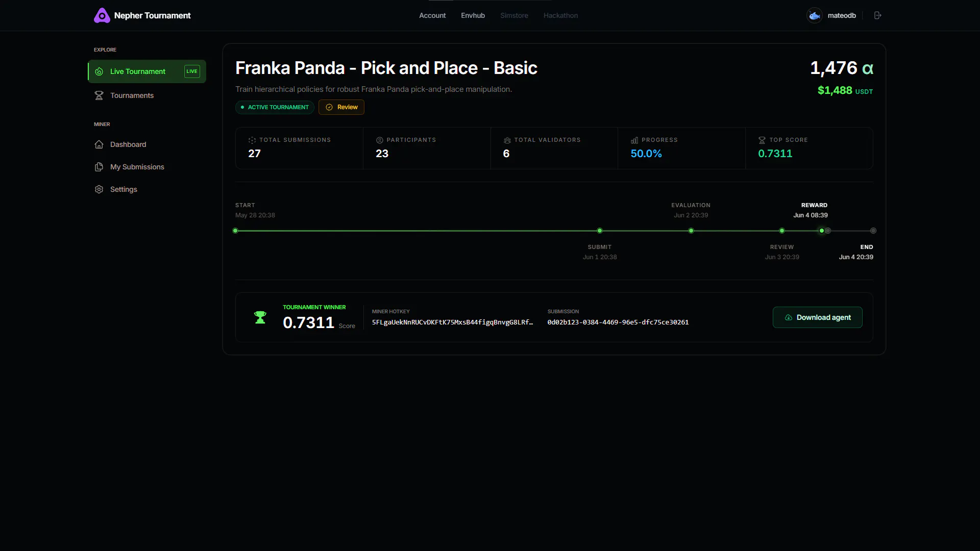Open the Account tab
This screenshot has height=551, width=980.
pos(432,15)
